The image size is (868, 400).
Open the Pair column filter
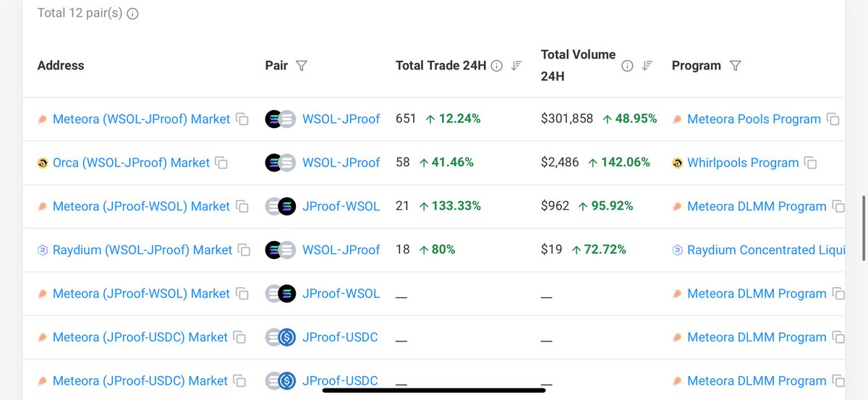[302, 66]
